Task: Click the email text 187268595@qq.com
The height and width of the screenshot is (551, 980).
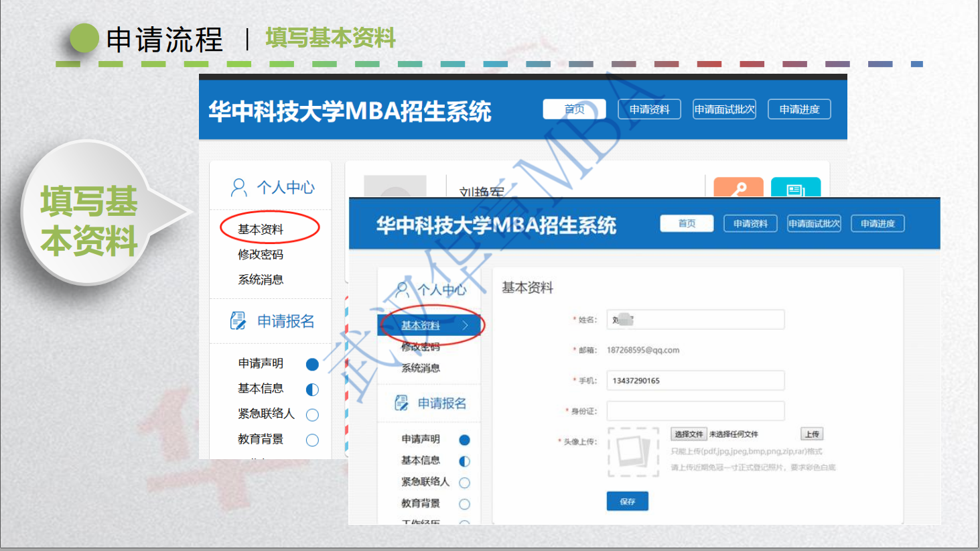Action: [x=643, y=350]
